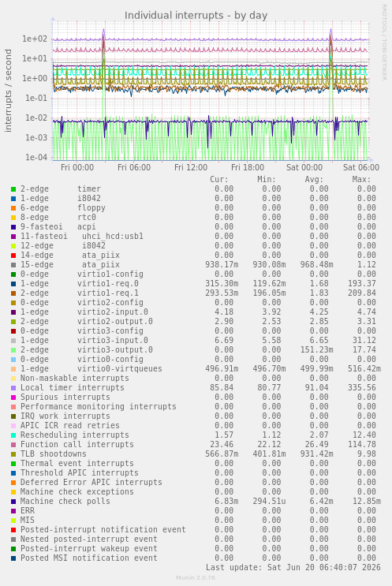
Task: Click the Fri 06:00 time axis label
Action: click(134, 167)
